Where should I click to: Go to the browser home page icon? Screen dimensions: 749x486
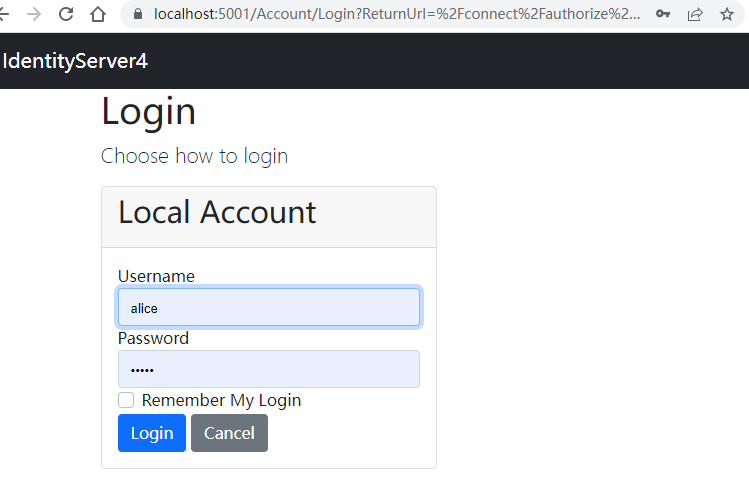[x=98, y=14]
